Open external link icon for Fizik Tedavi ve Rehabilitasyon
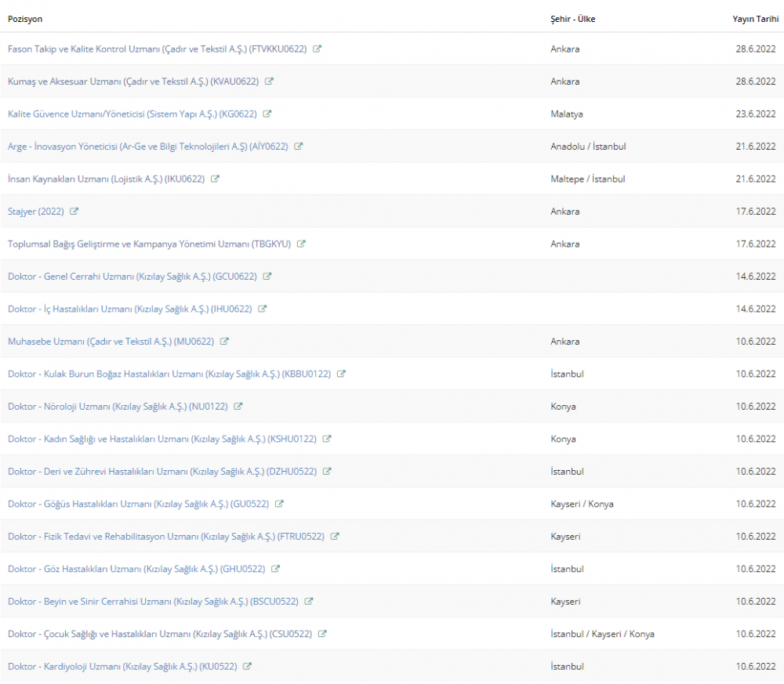This screenshot has width=784, height=684. pos(335,536)
